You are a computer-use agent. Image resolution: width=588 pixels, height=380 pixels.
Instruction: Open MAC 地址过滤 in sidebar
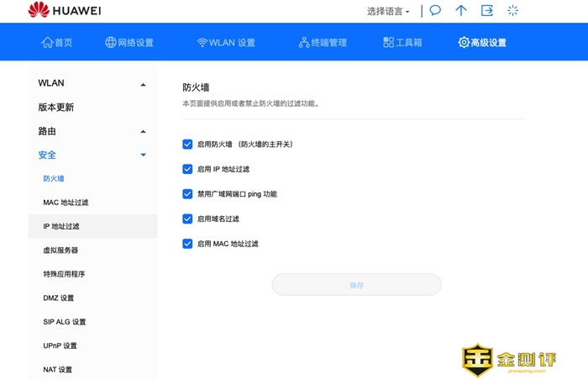pyautogui.click(x=66, y=203)
